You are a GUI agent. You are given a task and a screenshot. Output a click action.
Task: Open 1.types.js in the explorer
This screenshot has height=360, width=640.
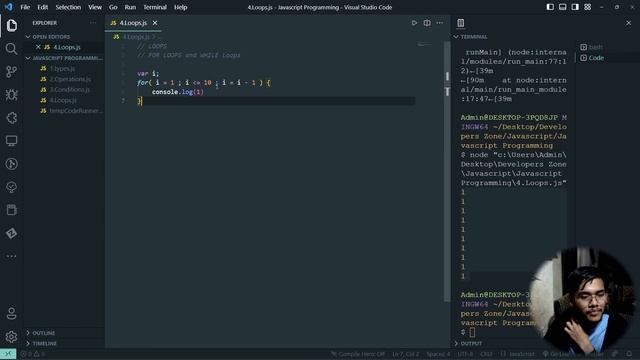62,69
